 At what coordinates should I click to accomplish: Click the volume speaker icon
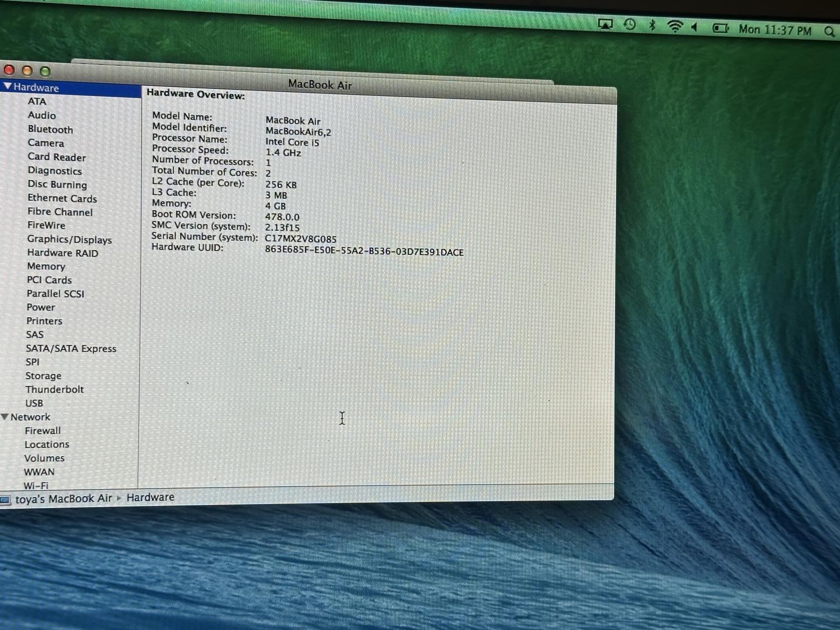(x=695, y=27)
